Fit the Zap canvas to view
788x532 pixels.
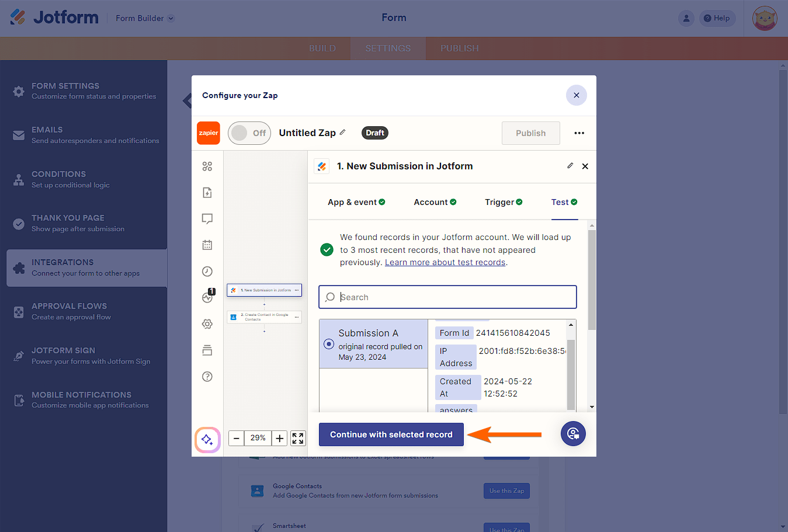point(298,438)
